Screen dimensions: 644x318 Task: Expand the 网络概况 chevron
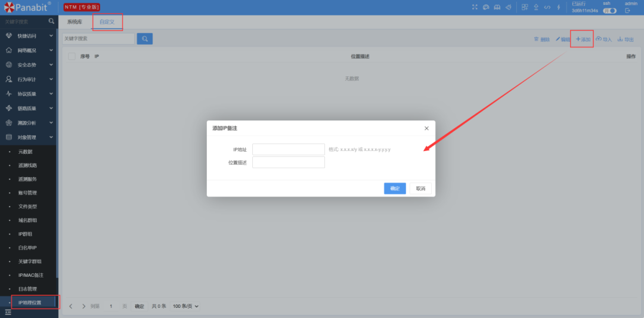[x=51, y=50]
